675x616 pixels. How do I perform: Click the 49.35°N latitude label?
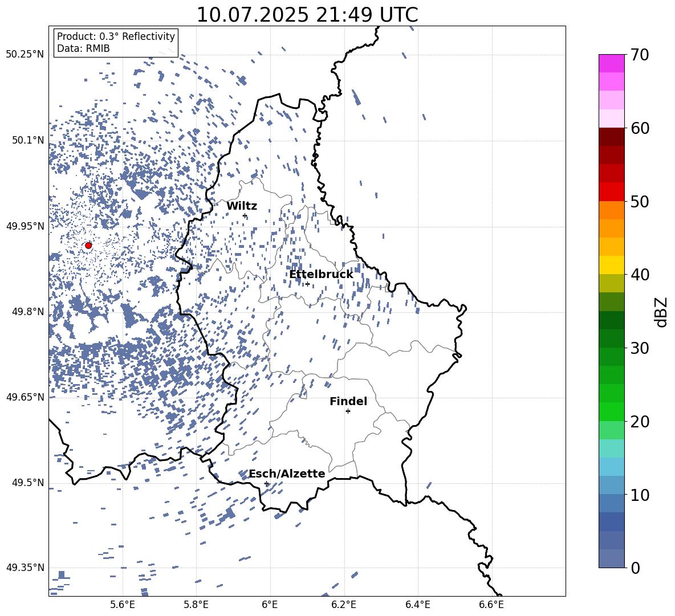click(x=25, y=568)
